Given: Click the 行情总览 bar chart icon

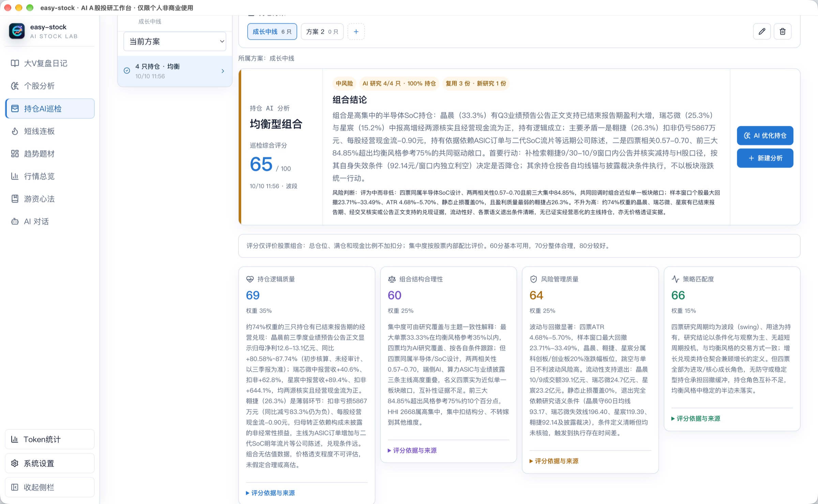Looking at the screenshot, I should pos(15,176).
